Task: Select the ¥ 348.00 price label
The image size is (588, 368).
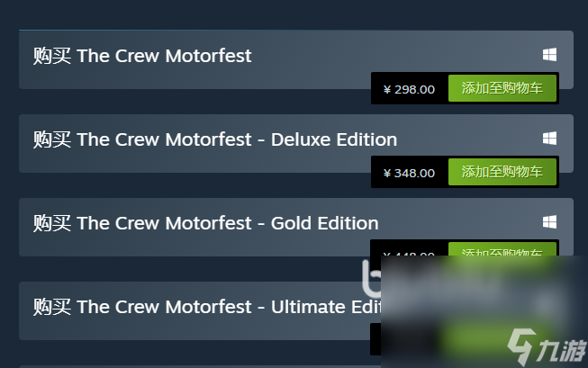Action: tap(409, 173)
